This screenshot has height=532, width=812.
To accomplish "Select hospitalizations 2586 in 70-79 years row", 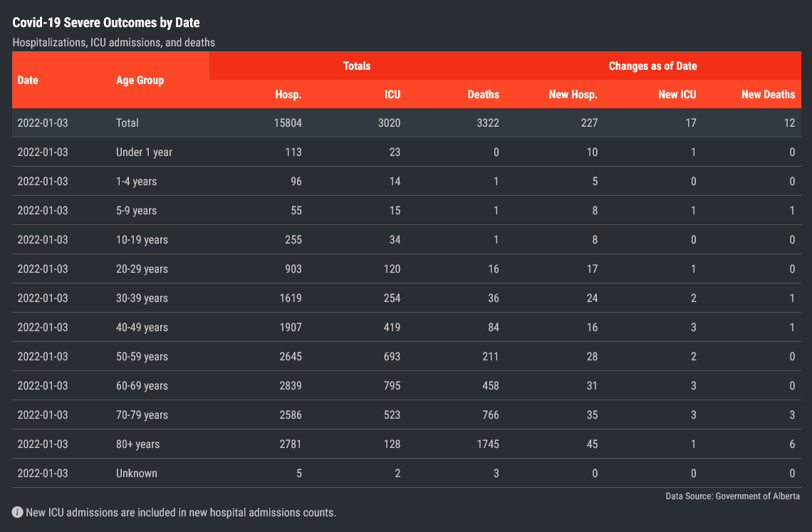I will point(291,415).
